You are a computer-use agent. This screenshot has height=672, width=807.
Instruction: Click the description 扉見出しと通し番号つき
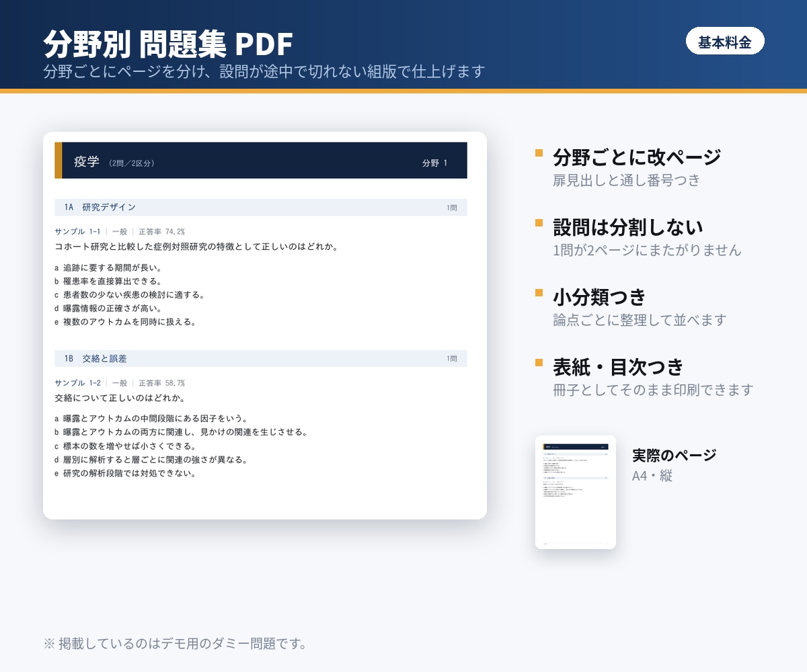(x=626, y=180)
